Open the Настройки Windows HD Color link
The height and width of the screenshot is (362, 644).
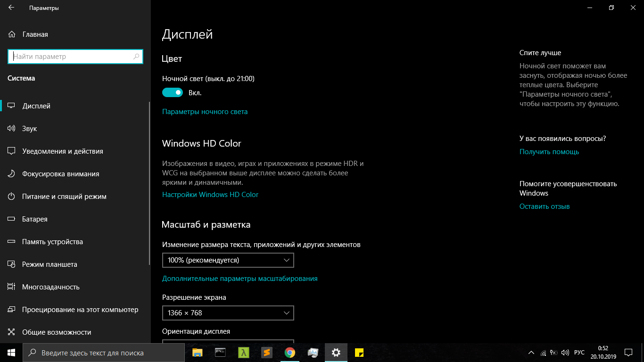tap(210, 195)
